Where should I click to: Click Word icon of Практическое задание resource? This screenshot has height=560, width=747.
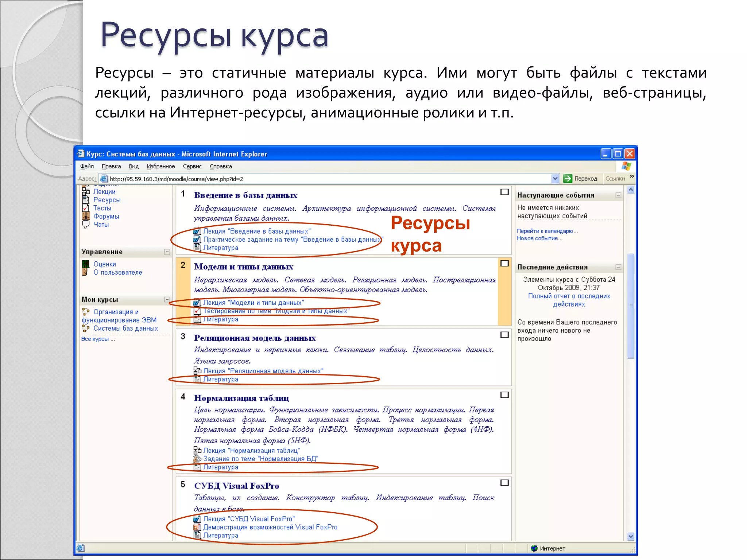[197, 240]
